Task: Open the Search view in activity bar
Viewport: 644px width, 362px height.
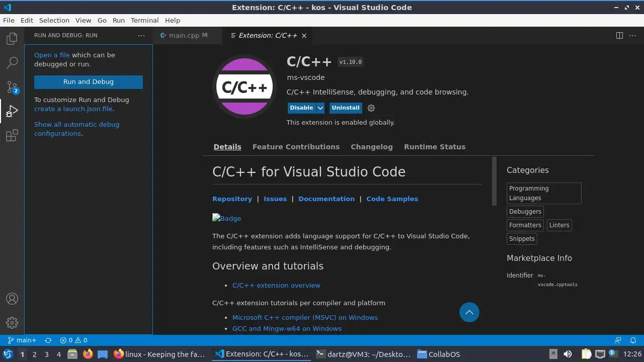Action: [12, 63]
